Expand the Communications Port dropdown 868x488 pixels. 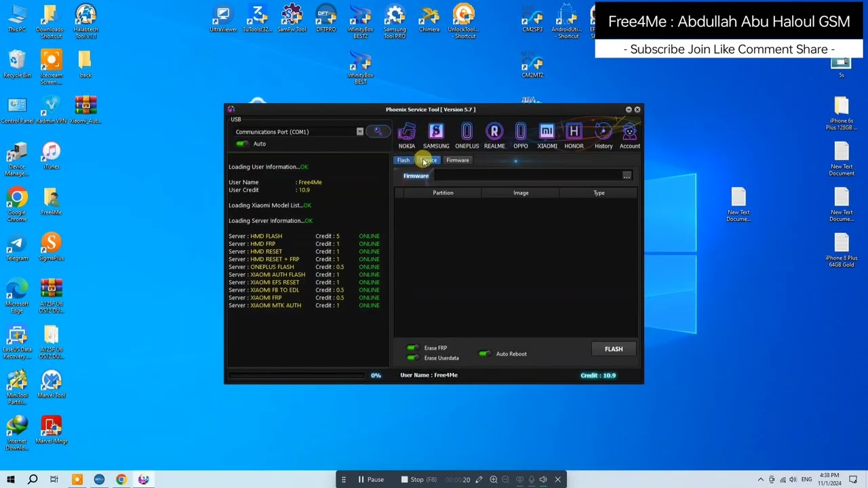(359, 131)
